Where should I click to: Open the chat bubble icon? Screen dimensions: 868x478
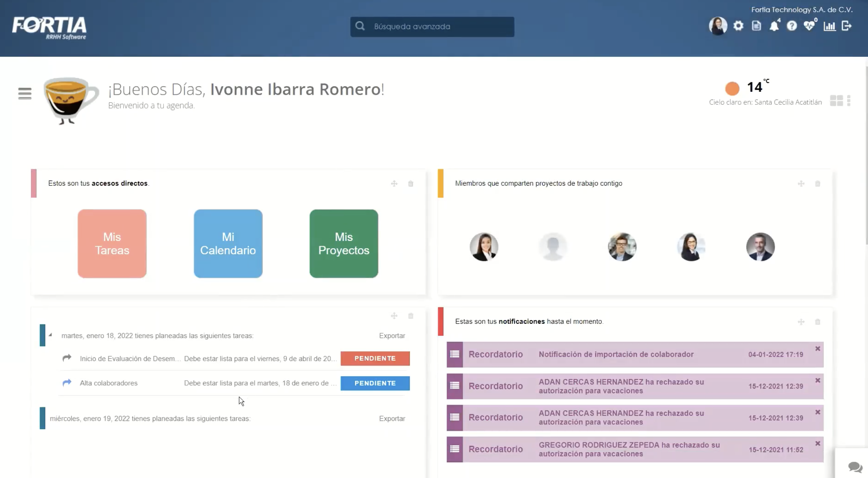tap(855, 466)
